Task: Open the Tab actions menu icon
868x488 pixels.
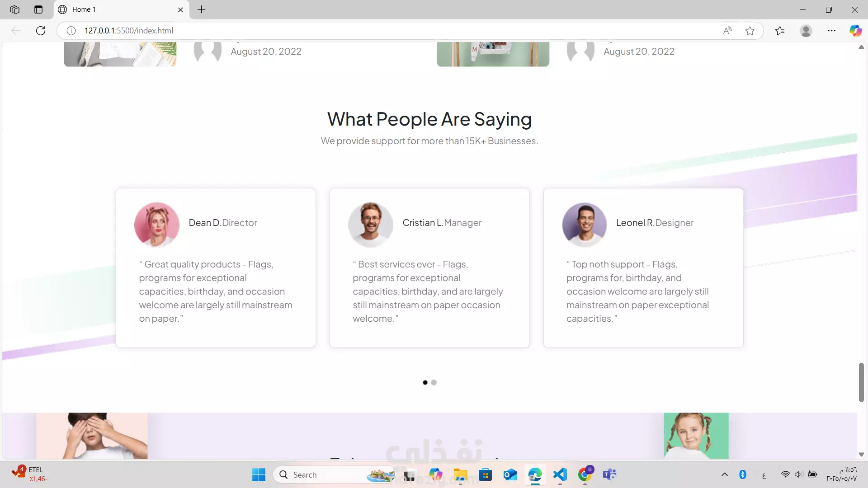Action: click(38, 9)
